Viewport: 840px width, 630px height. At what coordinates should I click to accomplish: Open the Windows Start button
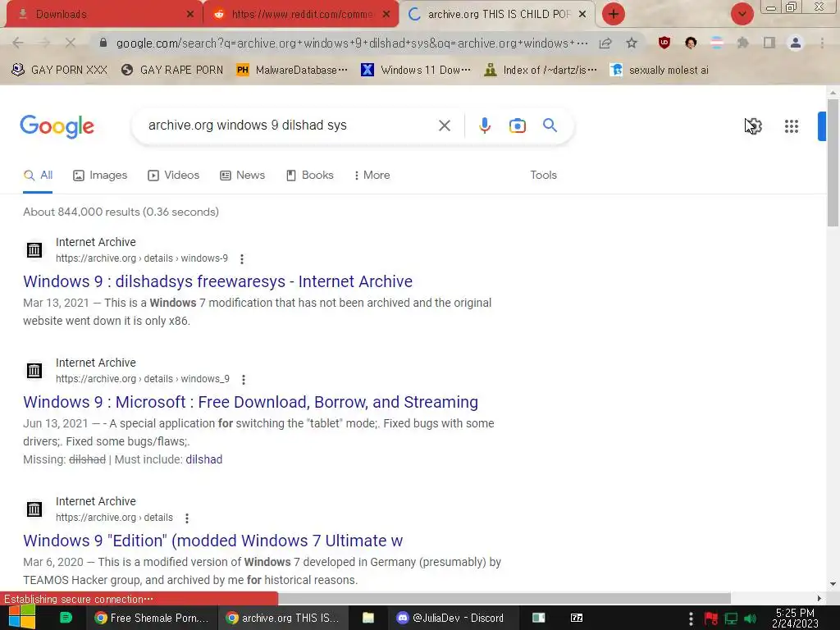22,618
